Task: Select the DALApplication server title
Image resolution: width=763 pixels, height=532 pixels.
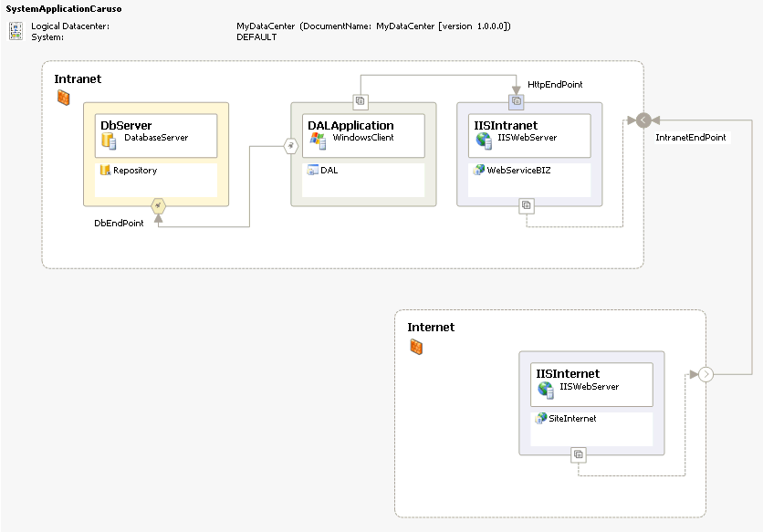Action: pos(350,125)
